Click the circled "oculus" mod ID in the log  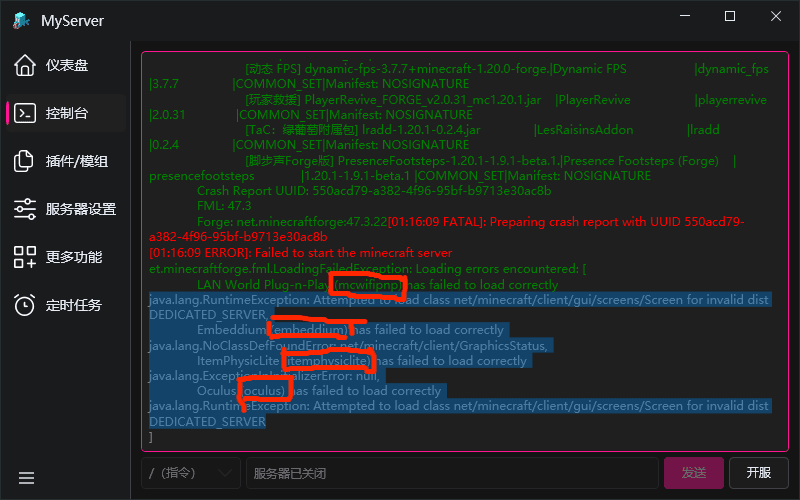(x=263, y=390)
